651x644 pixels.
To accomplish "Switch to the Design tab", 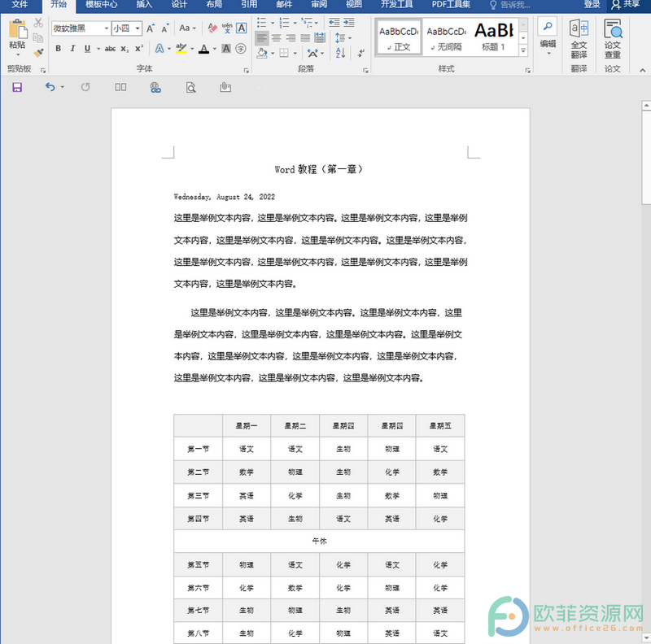I will tap(179, 5).
